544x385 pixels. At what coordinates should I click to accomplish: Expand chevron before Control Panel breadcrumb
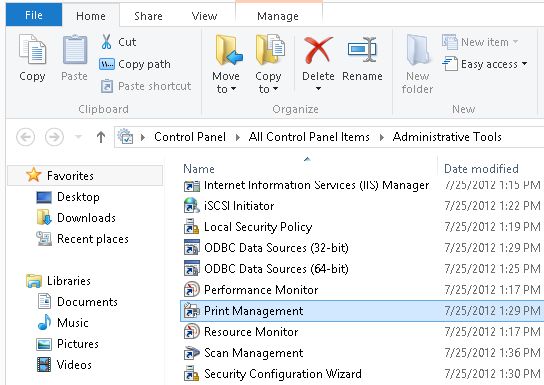click(x=143, y=137)
